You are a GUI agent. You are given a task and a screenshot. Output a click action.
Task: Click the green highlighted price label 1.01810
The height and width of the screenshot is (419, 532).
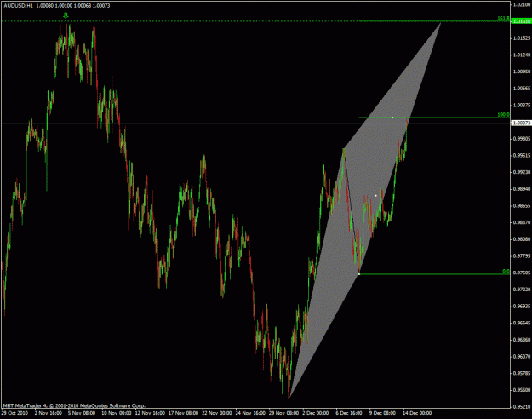(522, 21)
